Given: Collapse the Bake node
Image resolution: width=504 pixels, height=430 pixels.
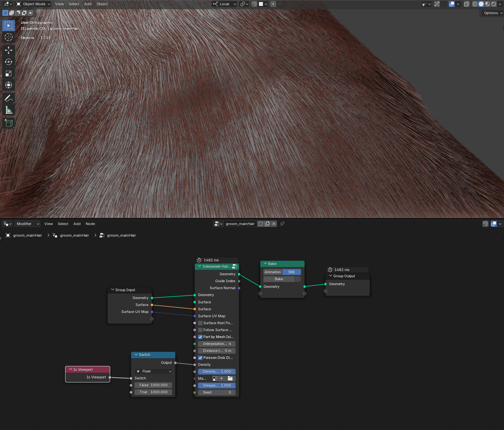Looking at the screenshot, I should point(265,263).
